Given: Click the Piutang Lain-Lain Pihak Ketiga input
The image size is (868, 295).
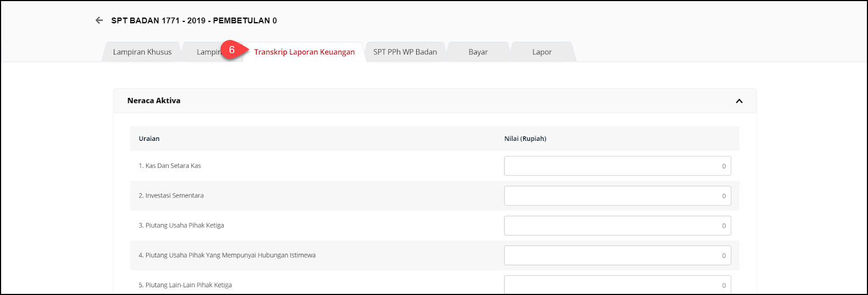Looking at the screenshot, I should coord(617,285).
